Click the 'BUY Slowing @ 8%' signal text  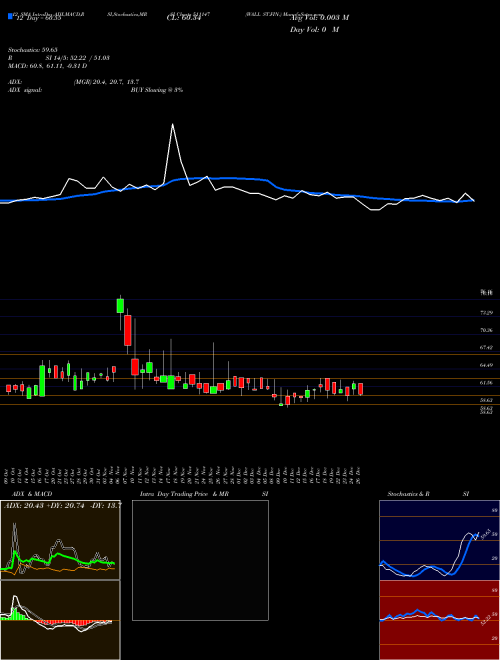point(157,90)
